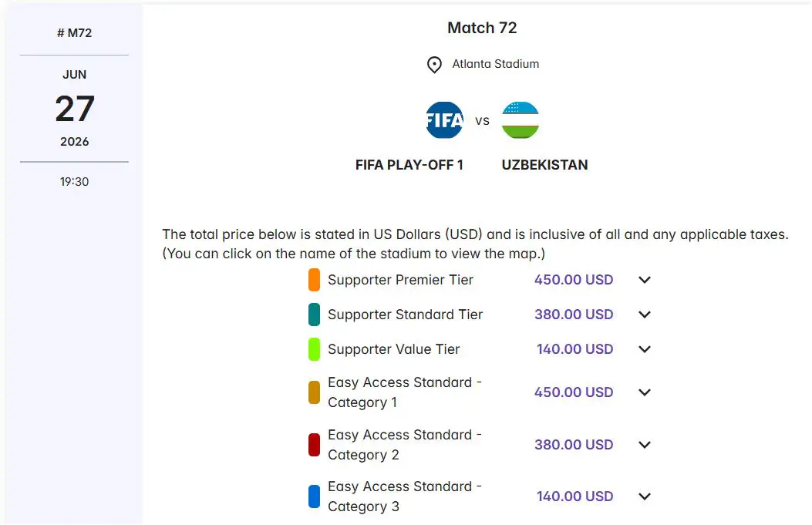Click the blue Category 3 swatch

coord(314,496)
